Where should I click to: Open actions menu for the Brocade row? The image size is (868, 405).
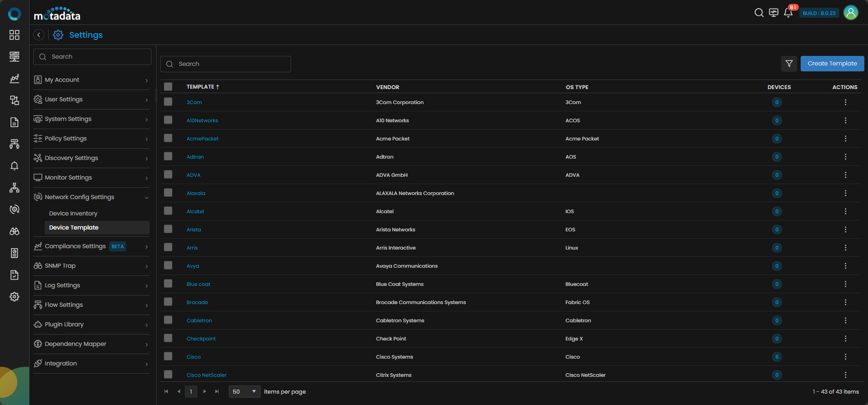(845, 302)
